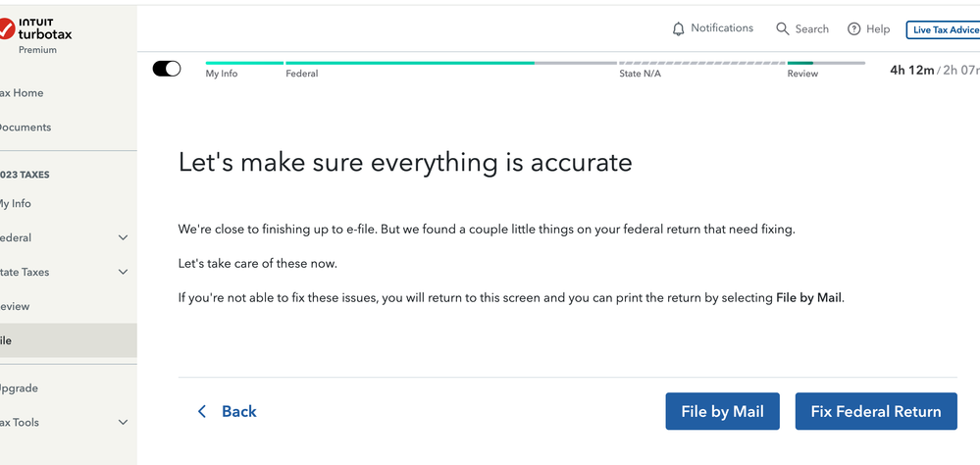Click the Premium label under logo

pos(37,50)
